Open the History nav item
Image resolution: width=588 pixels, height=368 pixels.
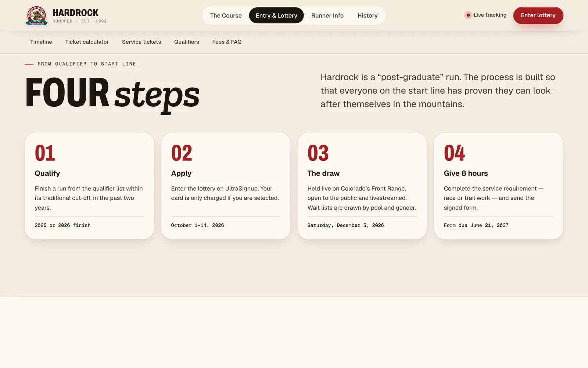pyautogui.click(x=367, y=15)
